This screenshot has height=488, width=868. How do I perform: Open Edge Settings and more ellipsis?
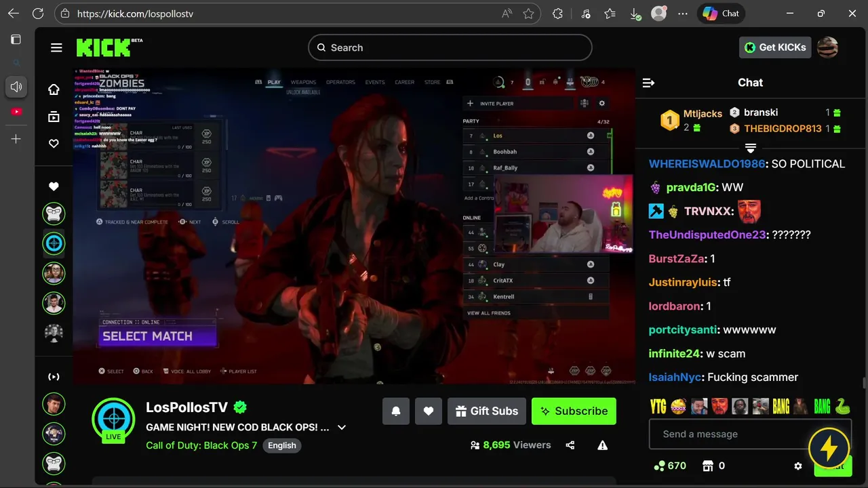[x=683, y=14]
